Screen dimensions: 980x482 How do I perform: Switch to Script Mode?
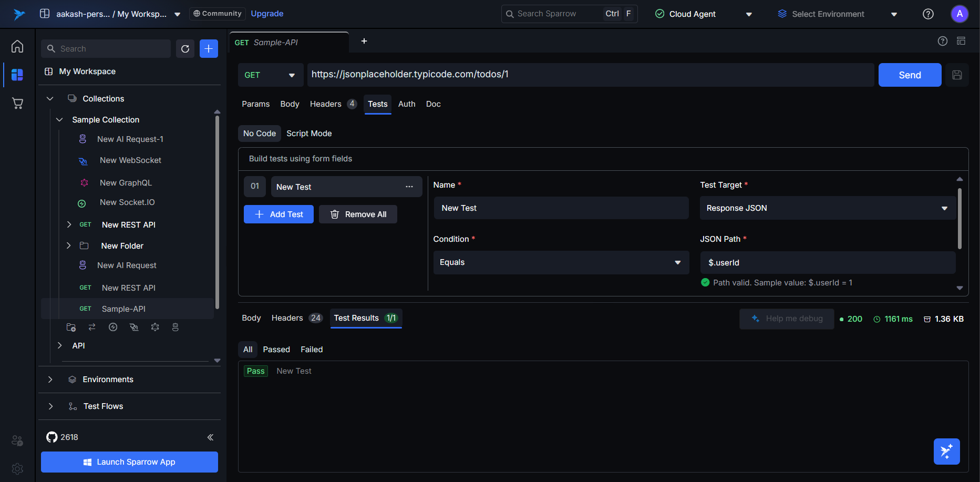tap(309, 134)
